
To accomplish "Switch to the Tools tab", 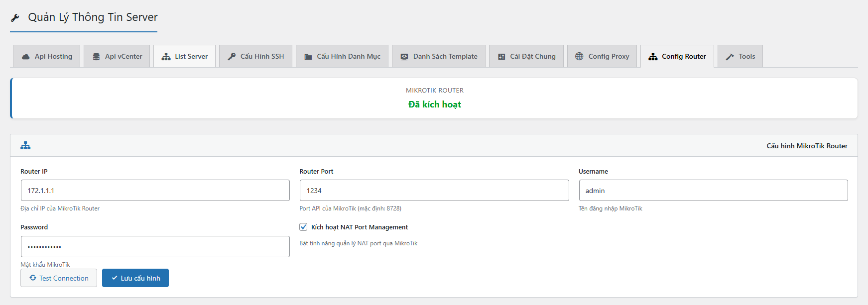I will [x=740, y=57].
